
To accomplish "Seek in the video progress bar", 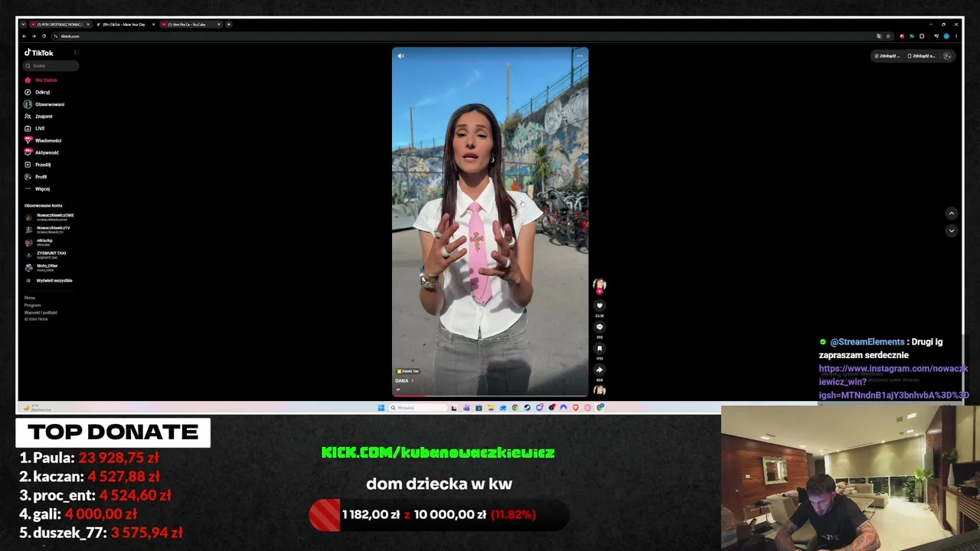I will click(490, 396).
